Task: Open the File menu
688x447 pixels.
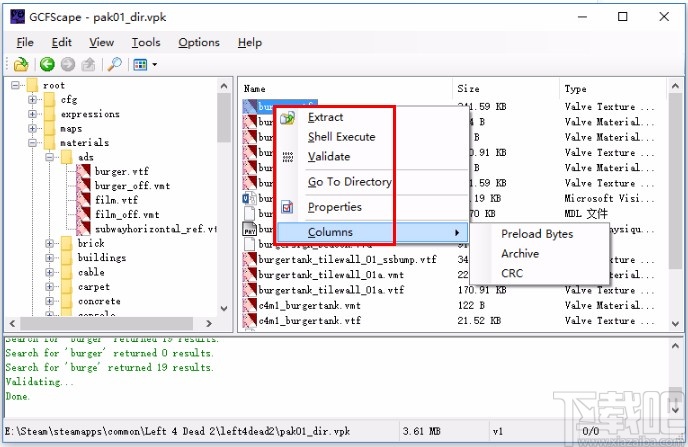Action: pos(25,43)
